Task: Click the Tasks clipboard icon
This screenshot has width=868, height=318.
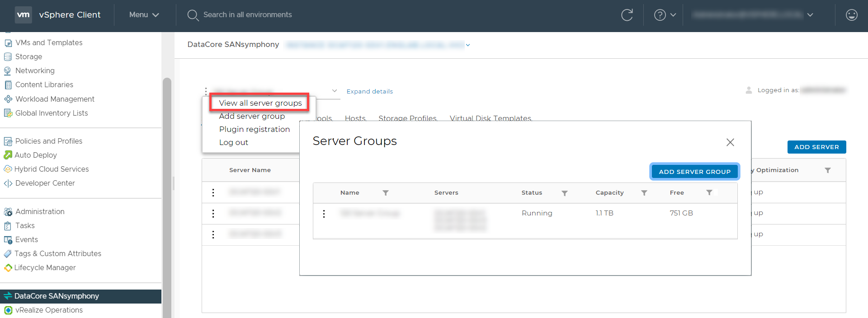Action: (8, 225)
